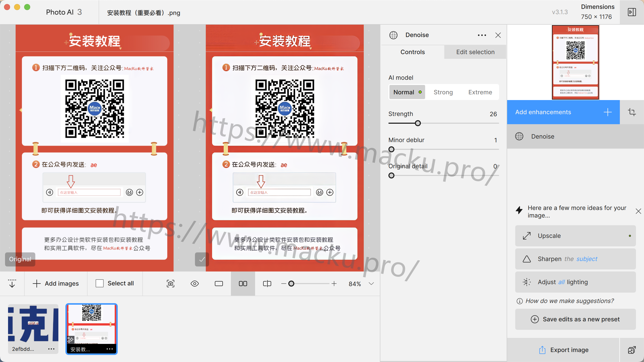Adjust the Original detail slider handle

(391, 175)
